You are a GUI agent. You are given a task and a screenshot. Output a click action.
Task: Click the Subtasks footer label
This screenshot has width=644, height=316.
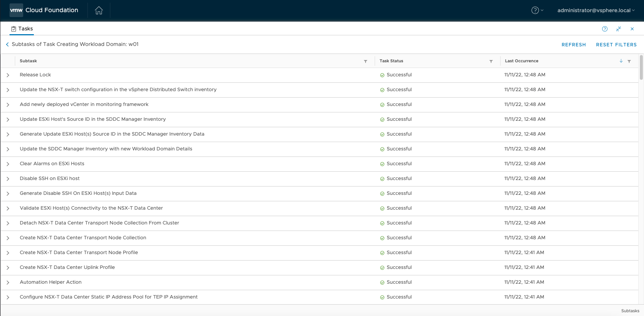(630, 311)
